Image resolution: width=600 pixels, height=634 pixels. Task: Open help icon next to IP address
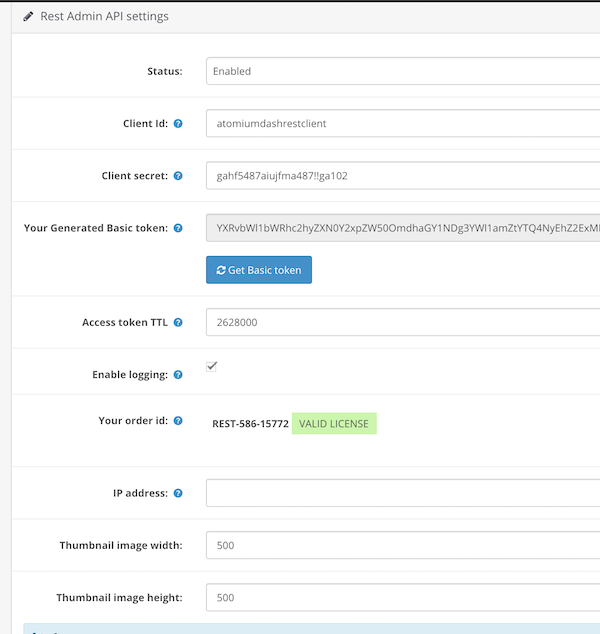178,493
